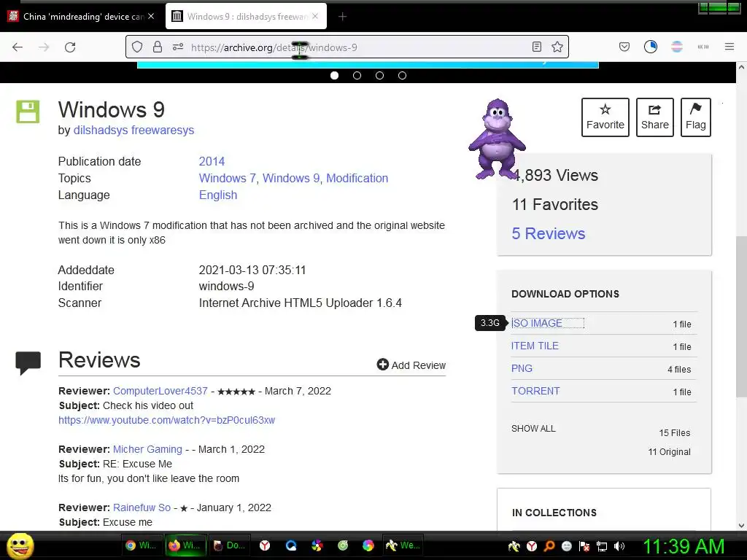Image resolution: width=747 pixels, height=560 pixels.
Task: Open the tray network icon
Action: pos(602,546)
